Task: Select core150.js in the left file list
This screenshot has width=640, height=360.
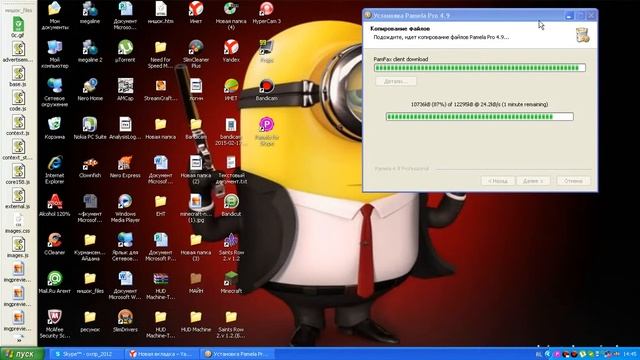Action: tap(18, 174)
